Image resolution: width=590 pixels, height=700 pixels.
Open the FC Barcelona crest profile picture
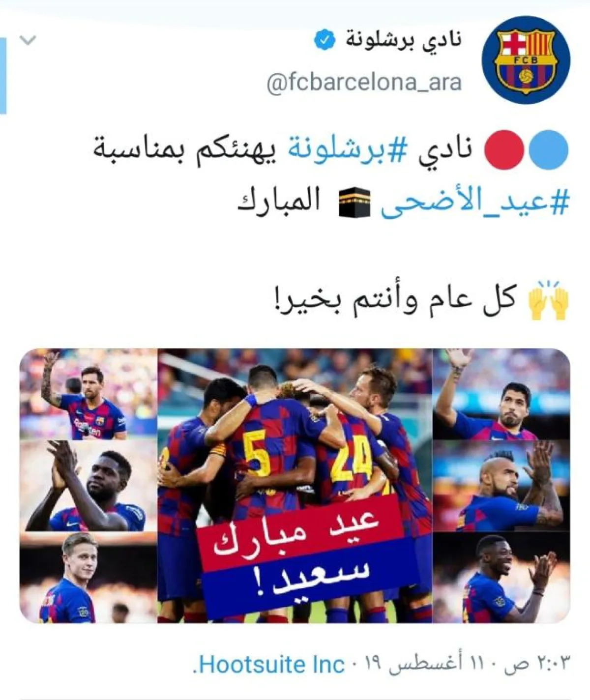pos(526,60)
